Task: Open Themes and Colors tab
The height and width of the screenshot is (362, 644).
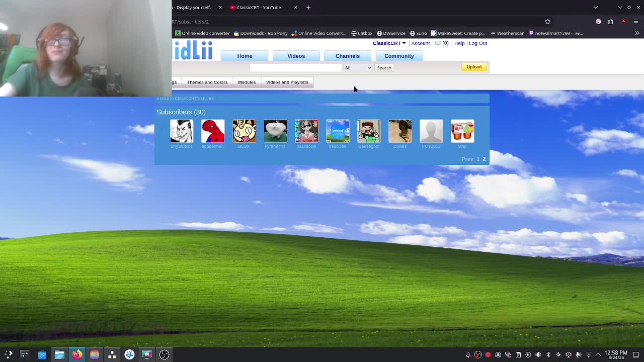Action: click(207, 82)
